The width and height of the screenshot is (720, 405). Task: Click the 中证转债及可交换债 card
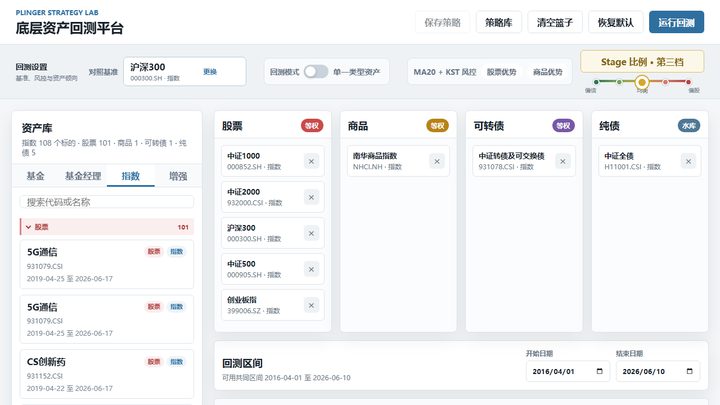click(524, 161)
